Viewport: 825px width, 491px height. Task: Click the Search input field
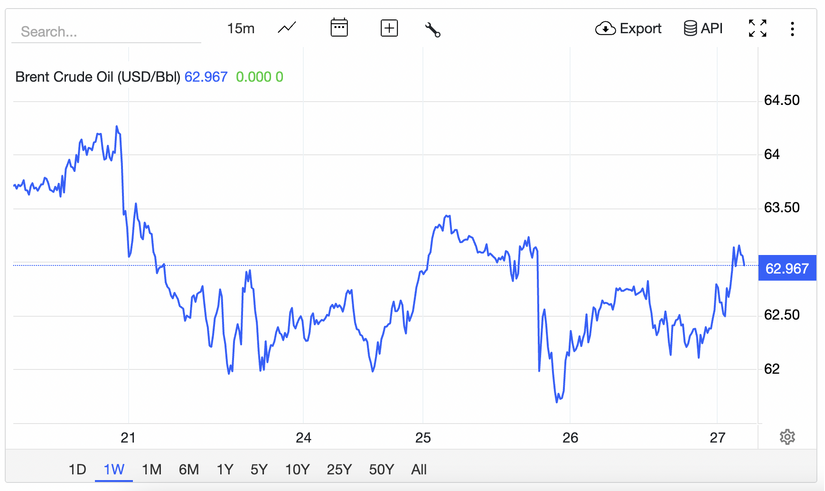[105, 31]
